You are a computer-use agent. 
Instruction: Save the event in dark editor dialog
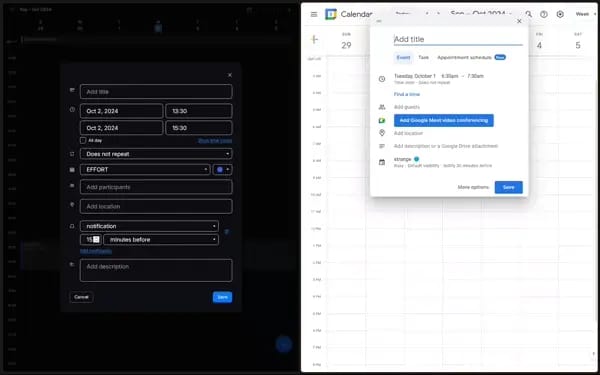[x=222, y=297]
